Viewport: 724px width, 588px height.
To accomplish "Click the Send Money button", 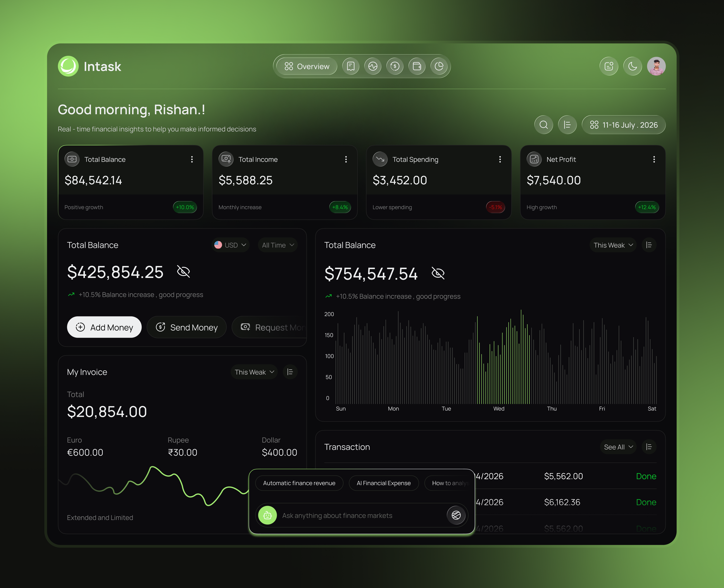I will [x=187, y=327].
